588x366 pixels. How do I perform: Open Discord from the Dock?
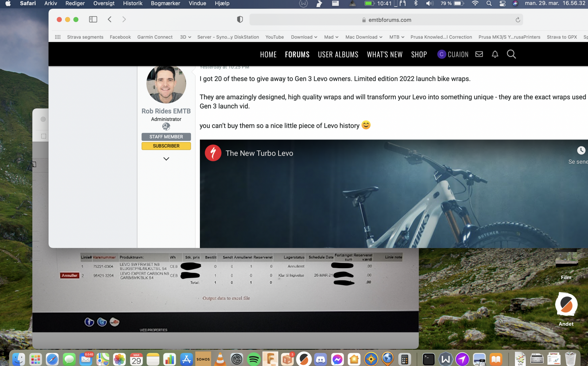(x=320, y=359)
